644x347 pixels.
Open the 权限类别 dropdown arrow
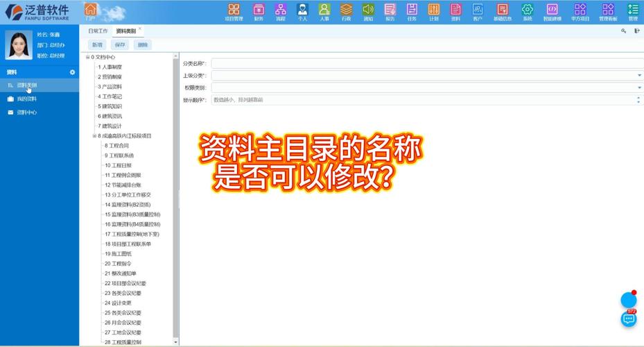coord(639,87)
